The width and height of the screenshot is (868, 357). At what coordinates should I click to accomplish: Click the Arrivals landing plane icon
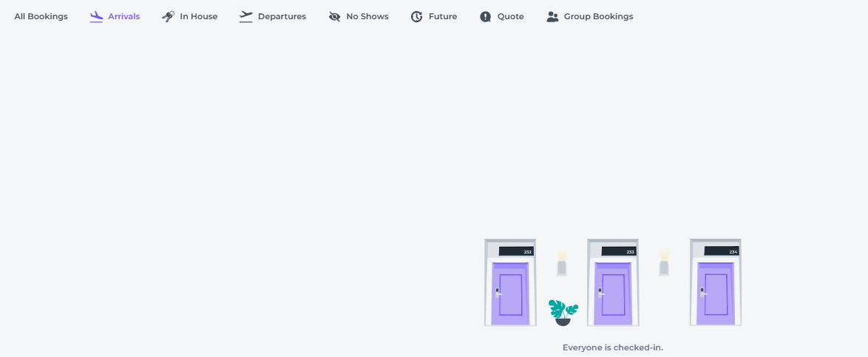point(96,16)
